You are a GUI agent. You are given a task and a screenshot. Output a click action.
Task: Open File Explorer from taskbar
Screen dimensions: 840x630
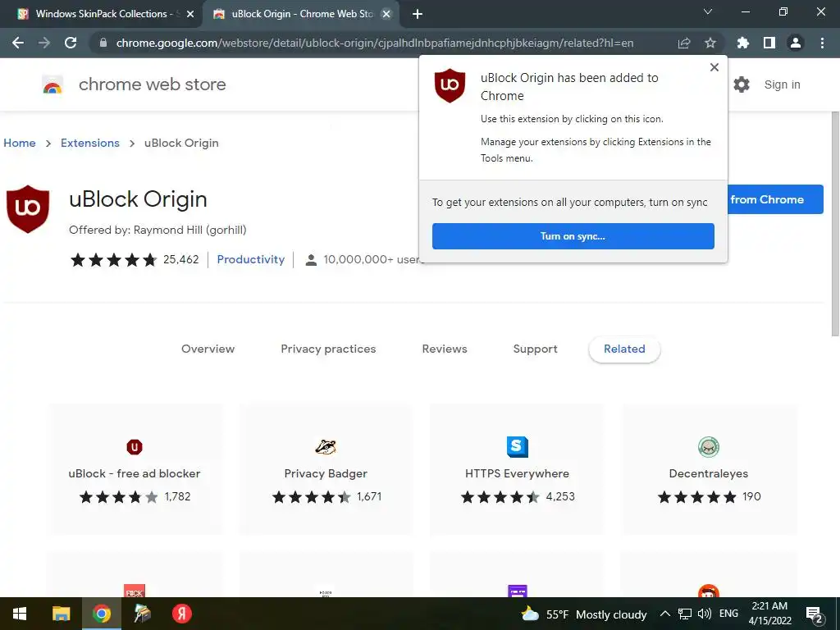click(61, 614)
